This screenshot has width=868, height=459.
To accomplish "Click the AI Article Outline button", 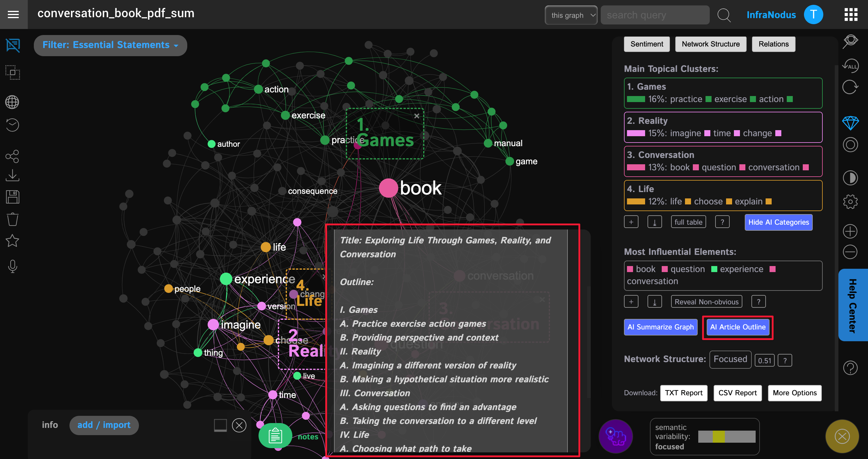I will (x=738, y=327).
